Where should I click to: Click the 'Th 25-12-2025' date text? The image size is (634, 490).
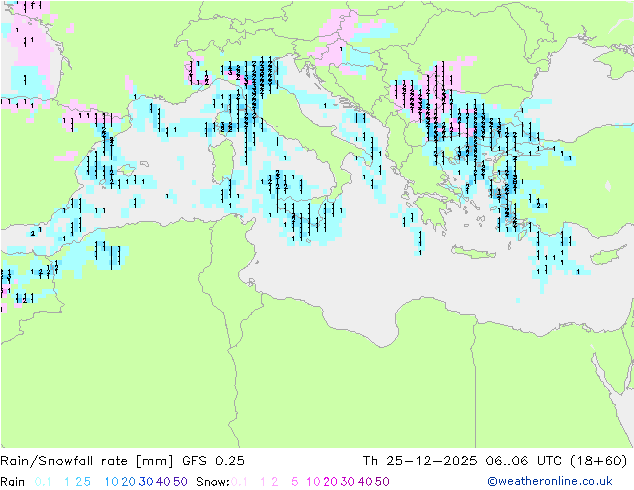(x=420, y=461)
